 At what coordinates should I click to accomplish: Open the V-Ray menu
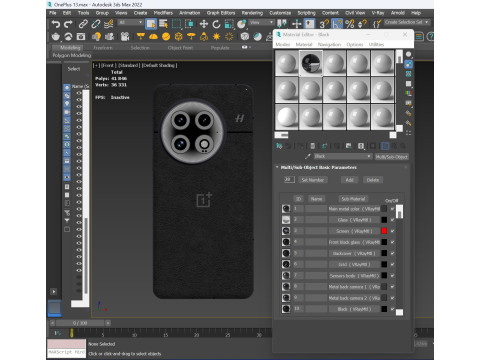click(378, 13)
